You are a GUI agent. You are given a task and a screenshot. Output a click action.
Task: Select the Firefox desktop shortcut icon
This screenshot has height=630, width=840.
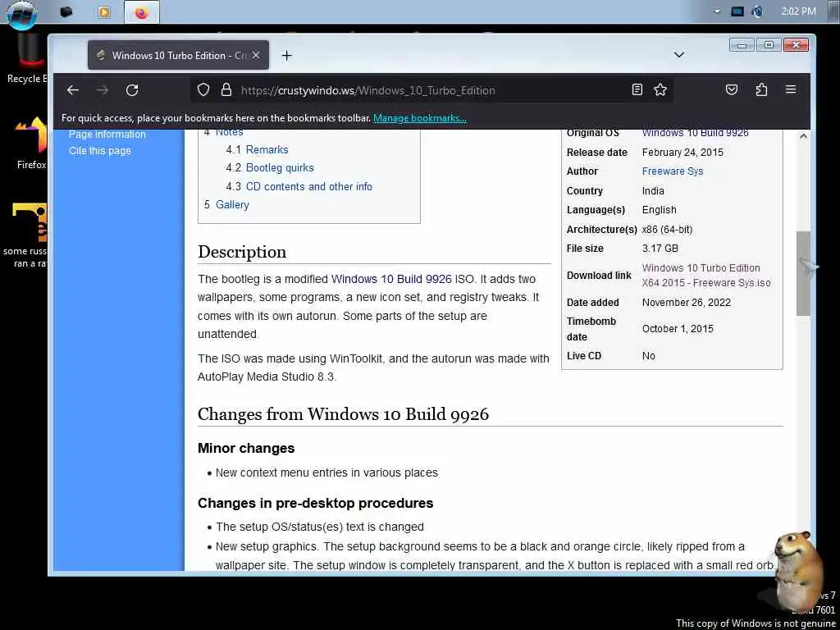tap(30, 144)
